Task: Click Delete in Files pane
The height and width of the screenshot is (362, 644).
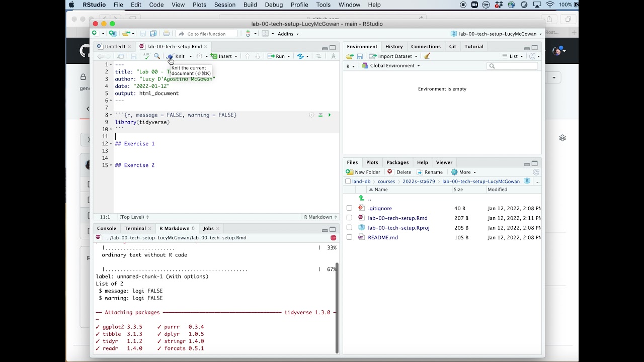Action: coord(399,172)
